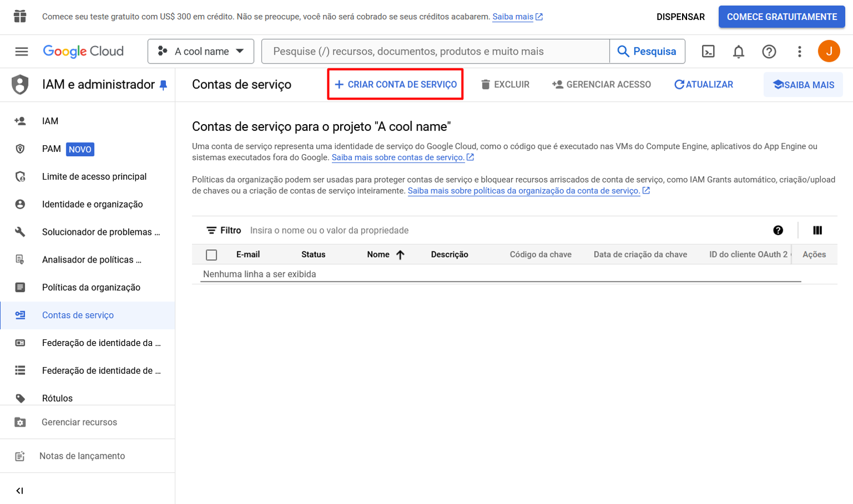Open IAM in the sidebar

tap(87, 121)
